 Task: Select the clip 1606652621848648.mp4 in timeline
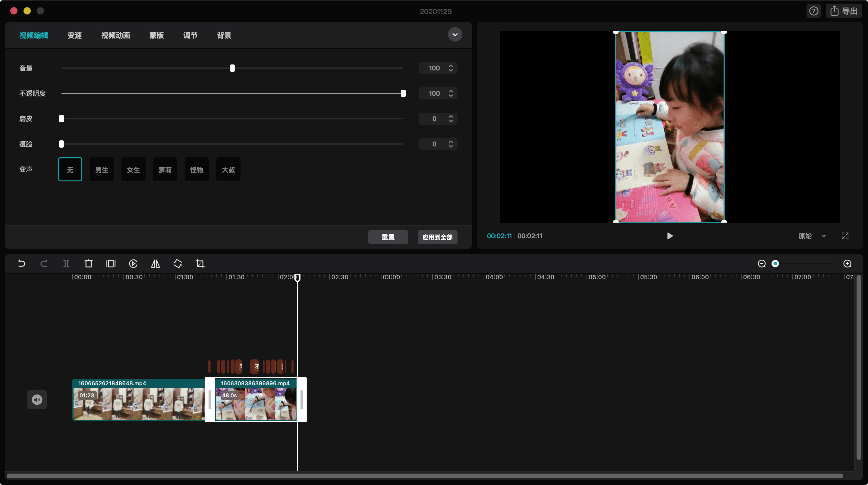pos(139,399)
